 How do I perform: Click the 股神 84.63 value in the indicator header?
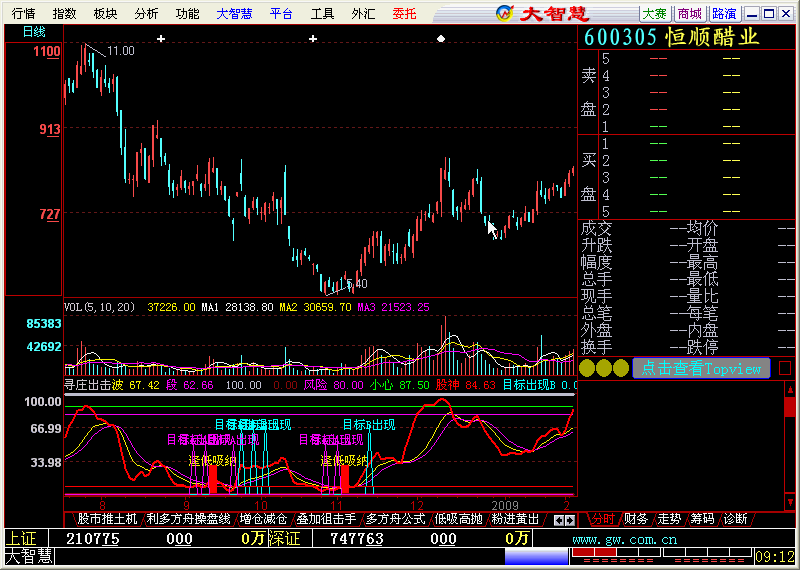coord(465,385)
